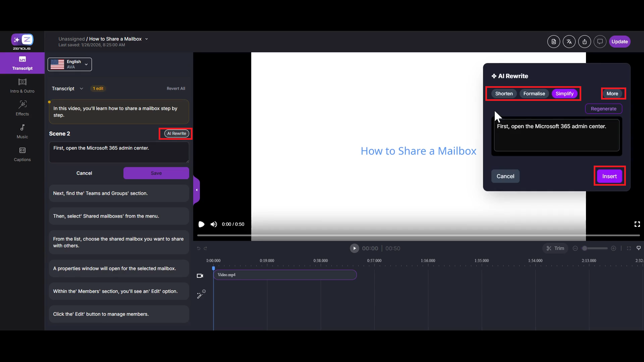Click the comments icon in header
Screen dimensions: 644x362
click(x=600, y=42)
